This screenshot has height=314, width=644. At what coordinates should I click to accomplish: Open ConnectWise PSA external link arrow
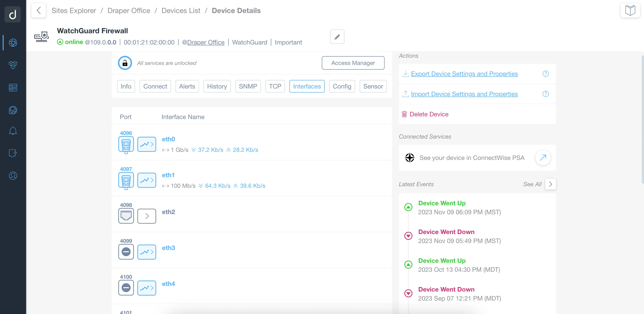click(x=543, y=158)
